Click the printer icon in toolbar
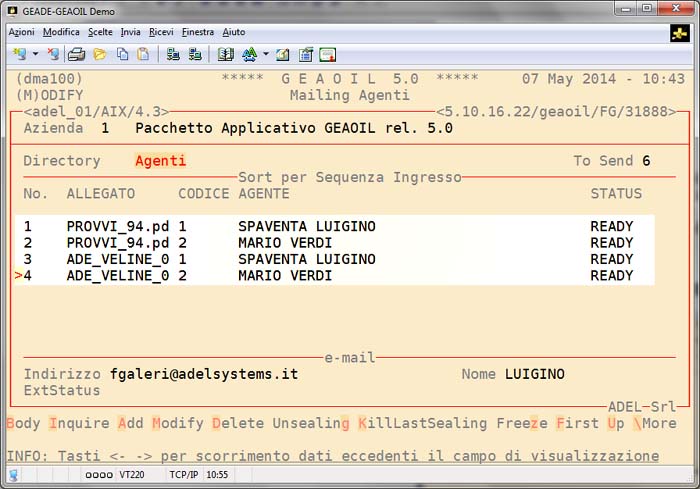Screen dimensions: 700x489 tap(76, 54)
